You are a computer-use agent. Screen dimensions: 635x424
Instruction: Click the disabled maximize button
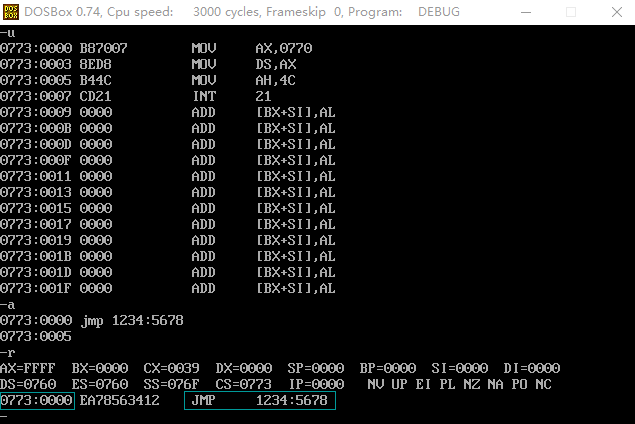pyautogui.click(x=571, y=12)
